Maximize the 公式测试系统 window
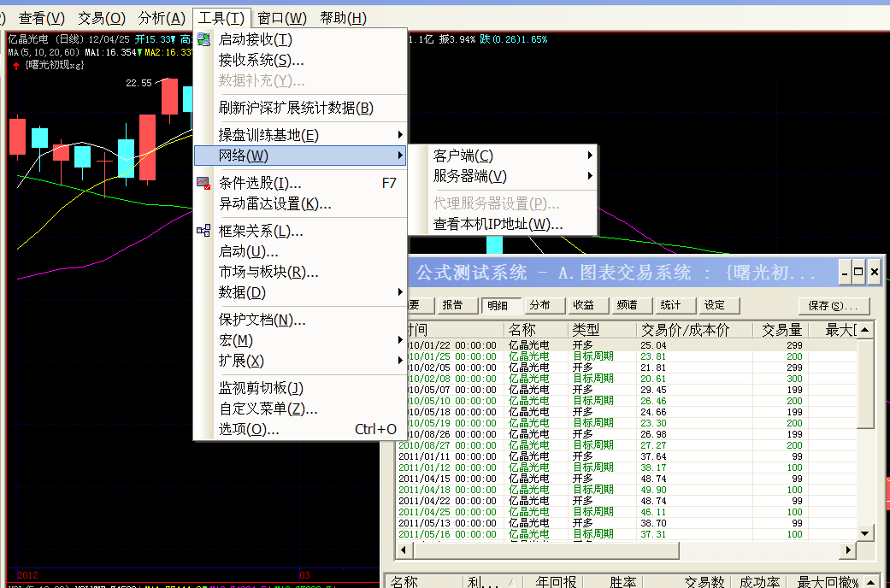Viewport: 890px width, 588px height. tap(859, 272)
